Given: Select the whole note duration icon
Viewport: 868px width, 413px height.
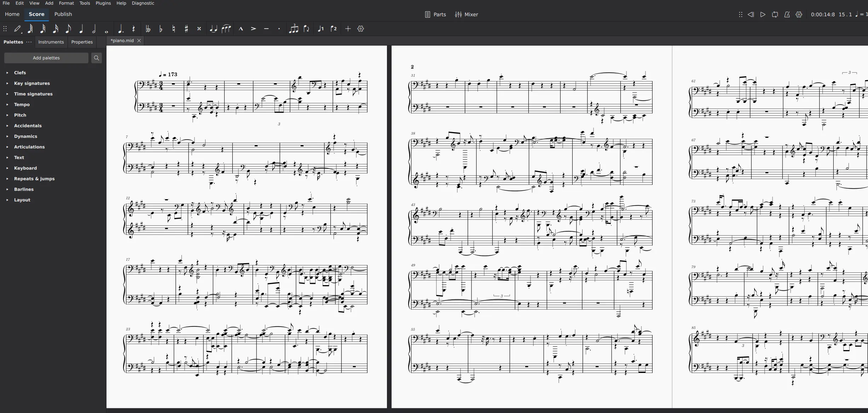Looking at the screenshot, I should (x=107, y=29).
